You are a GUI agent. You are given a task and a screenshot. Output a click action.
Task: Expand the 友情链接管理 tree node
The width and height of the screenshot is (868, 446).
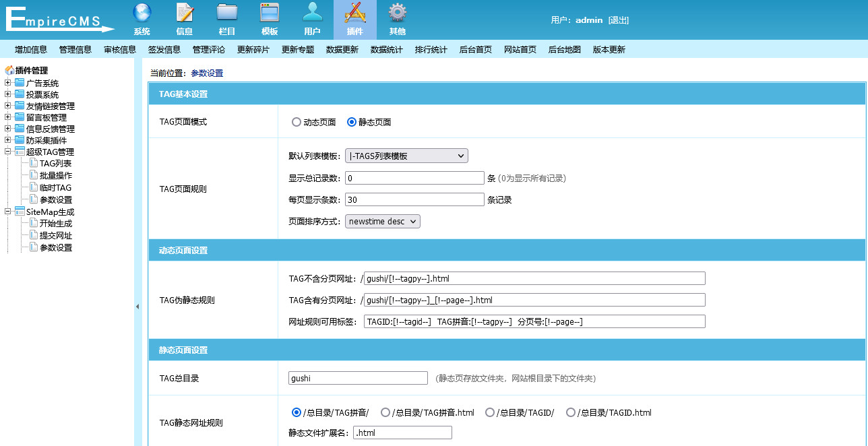tap(8, 106)
